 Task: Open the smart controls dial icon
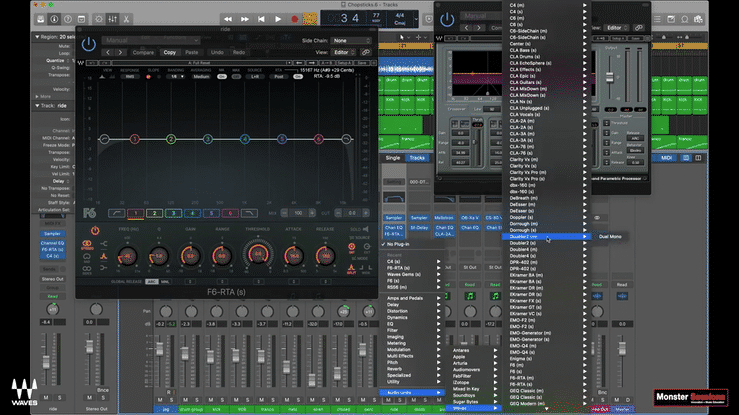pyautogui.click(x=99, y=19)
